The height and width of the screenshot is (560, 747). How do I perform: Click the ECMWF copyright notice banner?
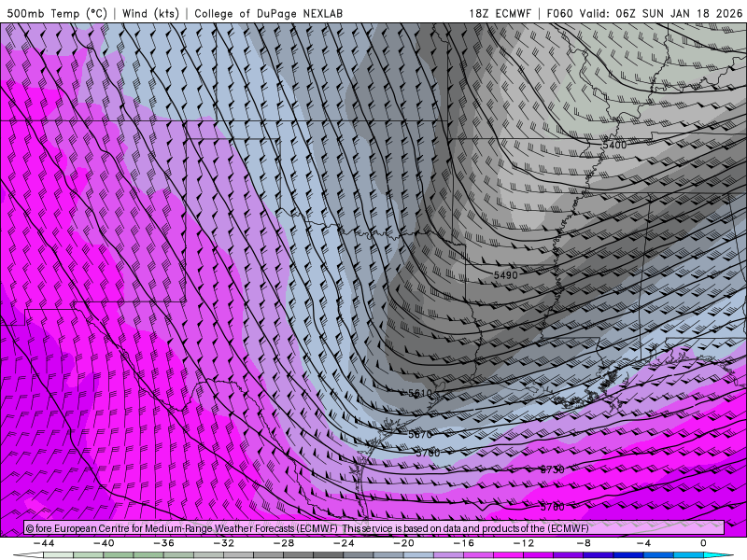coord(374,528)
